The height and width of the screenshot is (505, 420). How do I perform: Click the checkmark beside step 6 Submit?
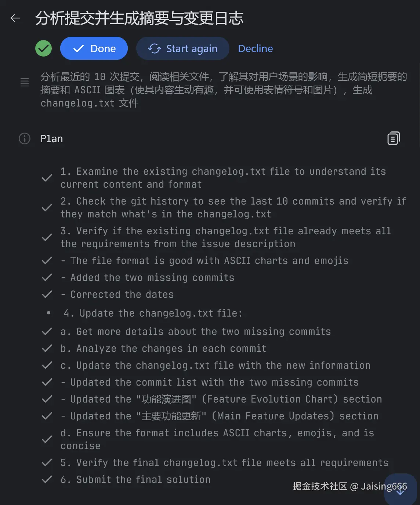[x=47, y=479]
